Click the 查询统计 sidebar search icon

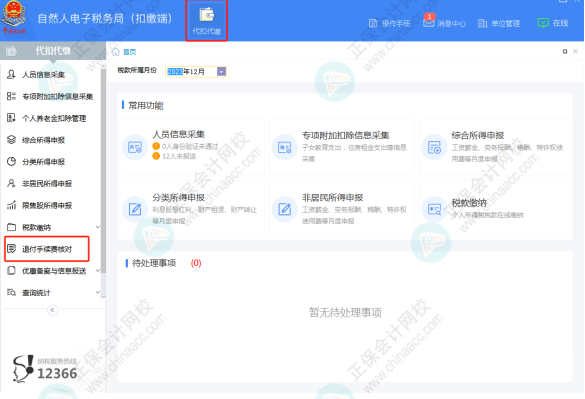click(11, 292)
